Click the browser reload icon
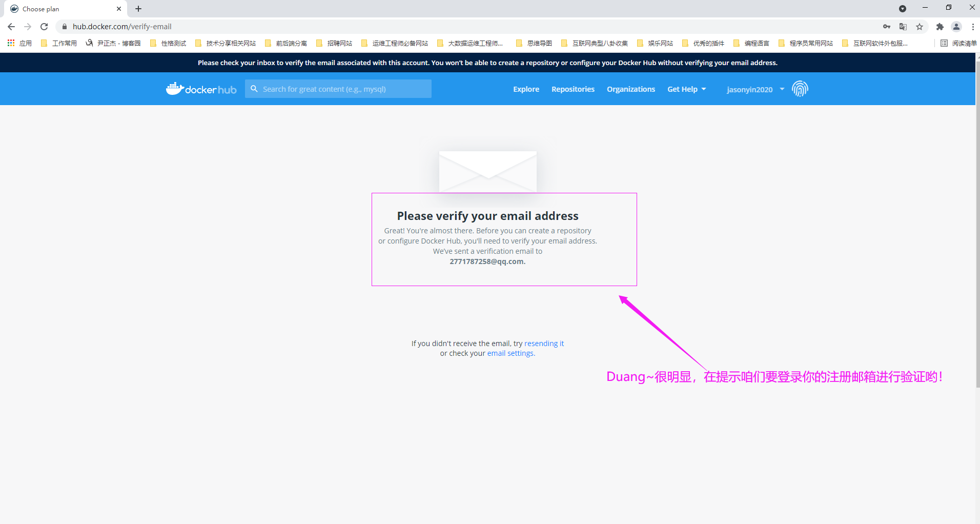Image resolution: width=980 pixels, height=524 pixels. point(44,27)
